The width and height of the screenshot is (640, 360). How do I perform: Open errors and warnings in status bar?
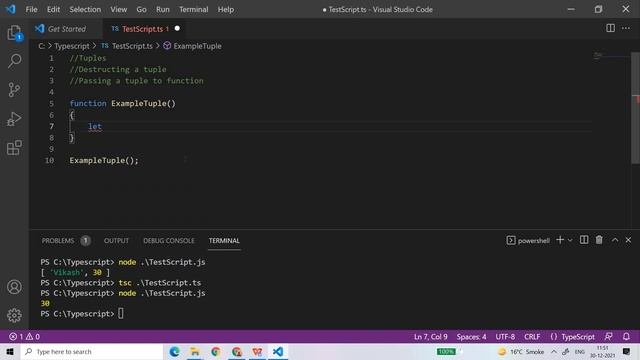[x=24, y=336]
